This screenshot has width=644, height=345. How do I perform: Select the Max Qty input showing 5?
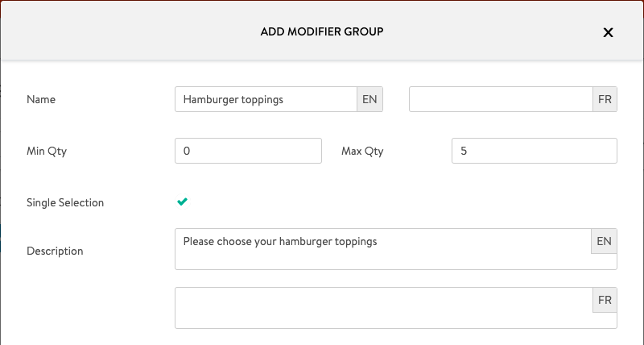(x=535, y=151)
